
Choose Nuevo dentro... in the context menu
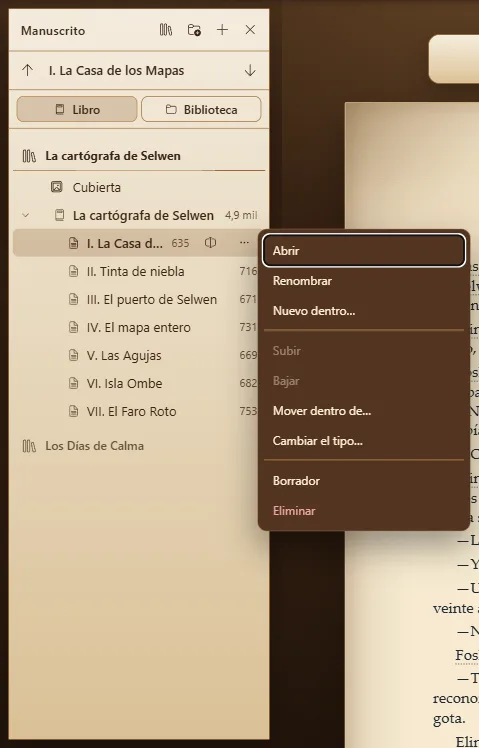(x=364, y=311)
